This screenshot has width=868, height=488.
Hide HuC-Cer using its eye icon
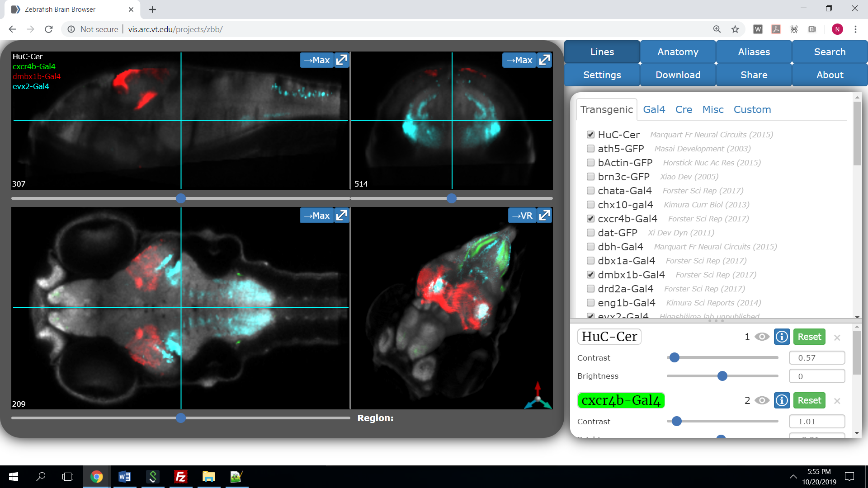point(762,337)
